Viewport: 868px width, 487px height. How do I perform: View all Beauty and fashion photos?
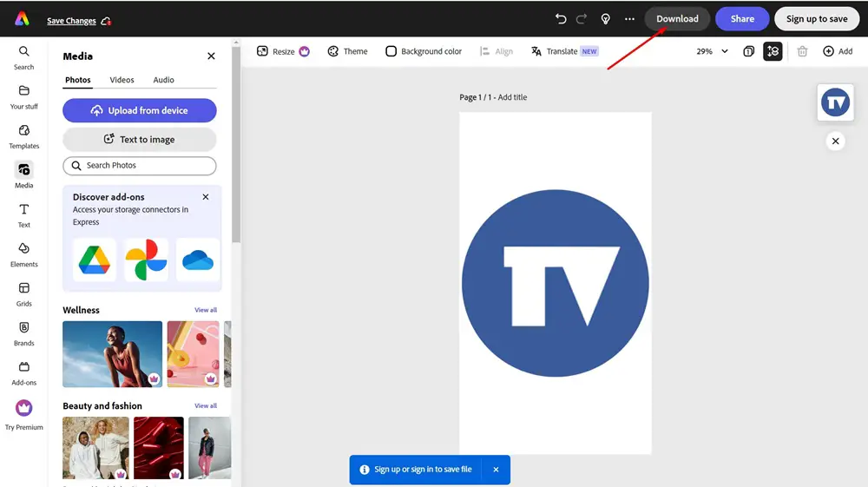(x=206, y=405)
